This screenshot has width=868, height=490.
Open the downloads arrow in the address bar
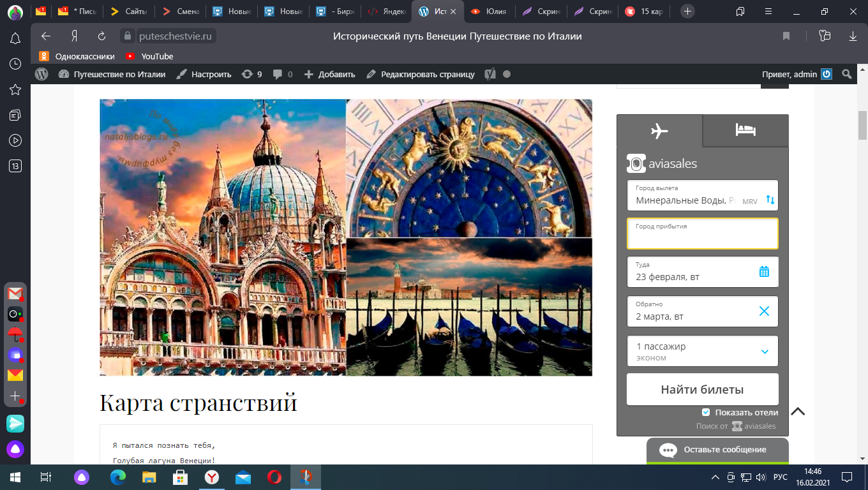point(853,36)
